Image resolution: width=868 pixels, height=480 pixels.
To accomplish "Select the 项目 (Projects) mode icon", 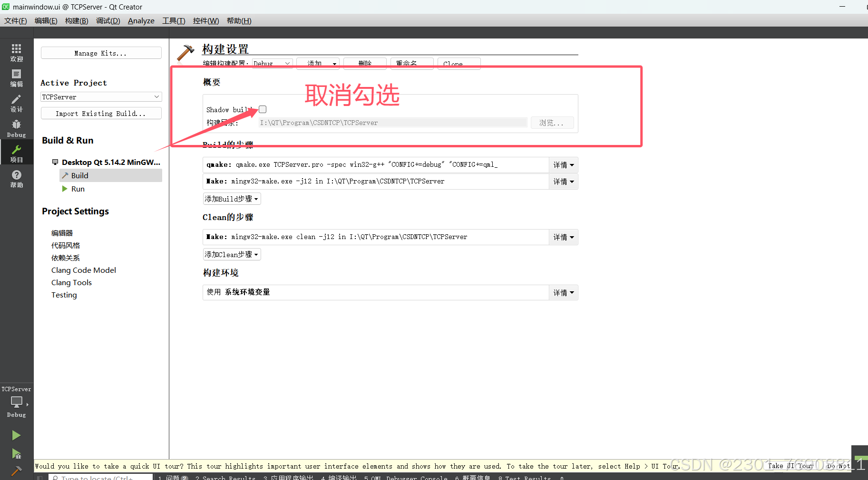I will (x=16, y=152).
